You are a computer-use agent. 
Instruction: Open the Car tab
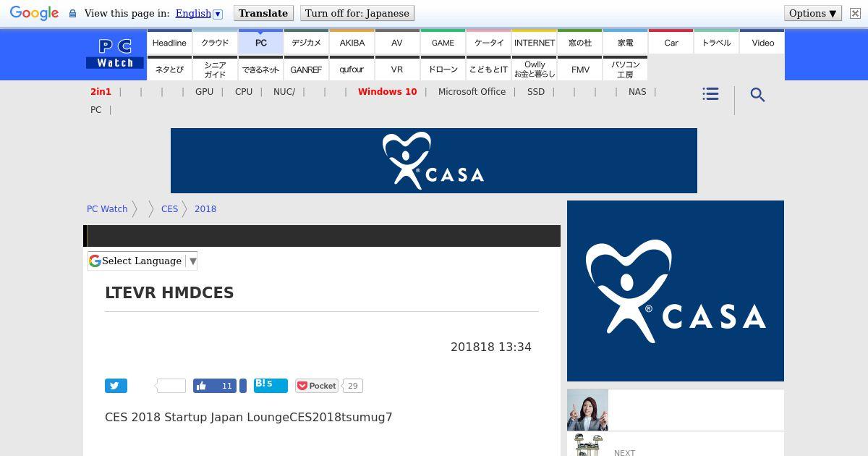tap(671, 42)
